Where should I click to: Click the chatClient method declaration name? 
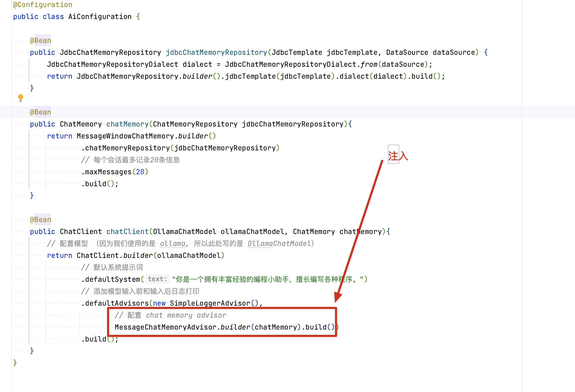tap(127, 232)
